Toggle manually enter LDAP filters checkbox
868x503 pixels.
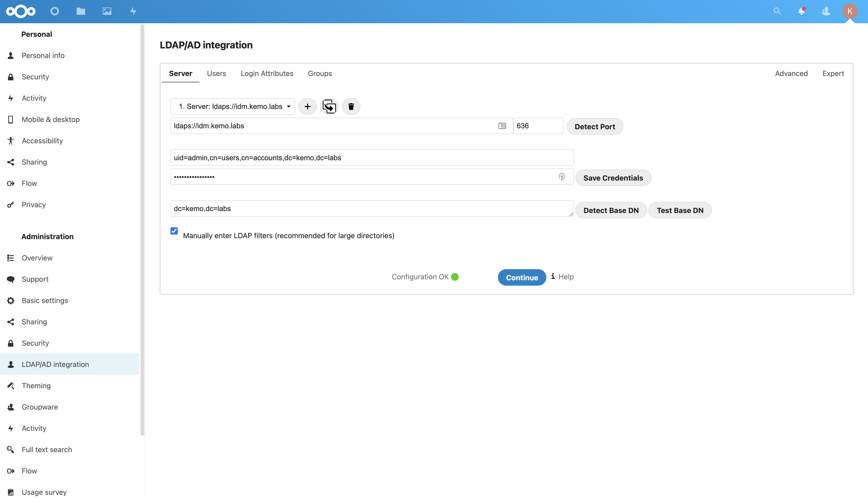point(174,231)
